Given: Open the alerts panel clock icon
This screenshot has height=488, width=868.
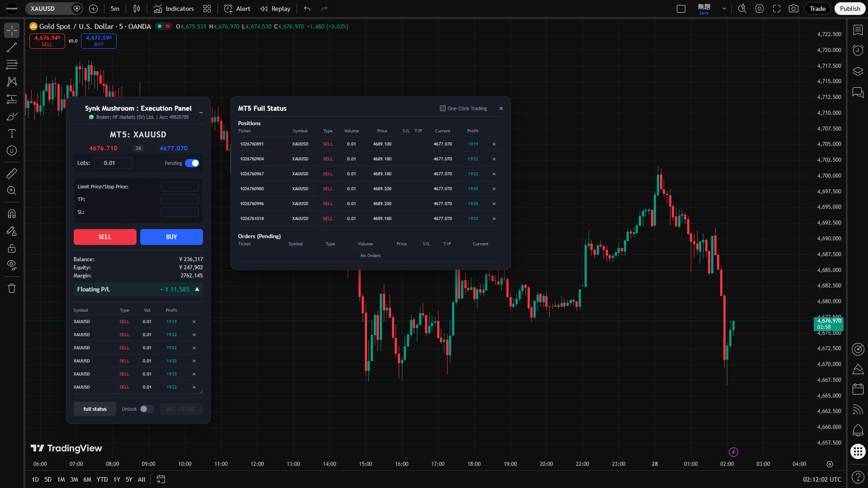Looking at the screenshot, I should [x=858, y=50].
